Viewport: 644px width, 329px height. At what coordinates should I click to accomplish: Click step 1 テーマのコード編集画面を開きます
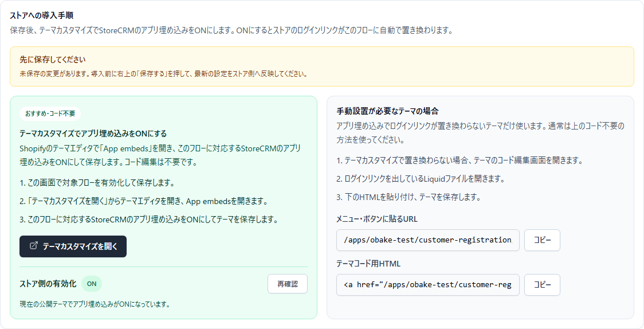[x=460, y=160]
